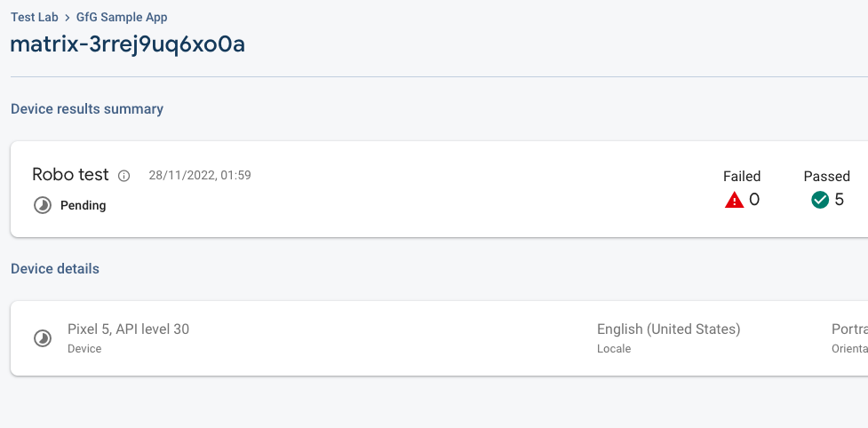The width and height of the screenshot is (868, 428).
Task: Click the red Failed warning triangle icon
Action: 734,200
